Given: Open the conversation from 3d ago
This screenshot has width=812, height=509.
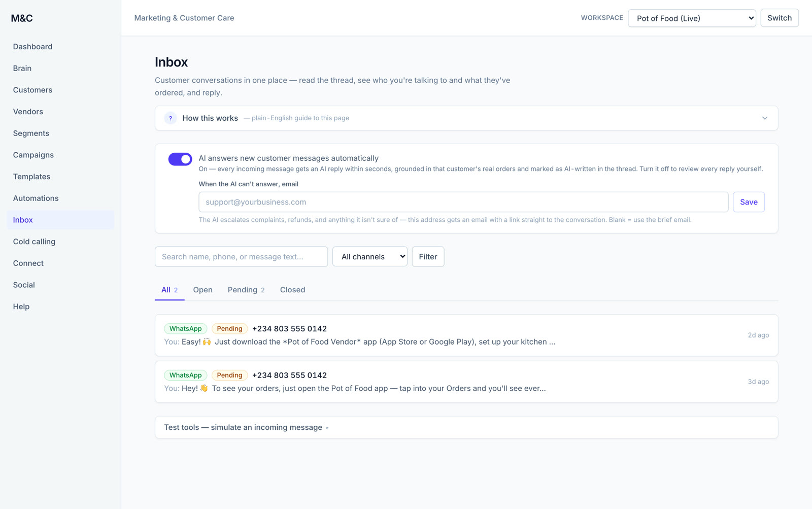Looking at the screenshot, I should coord(466,382).
